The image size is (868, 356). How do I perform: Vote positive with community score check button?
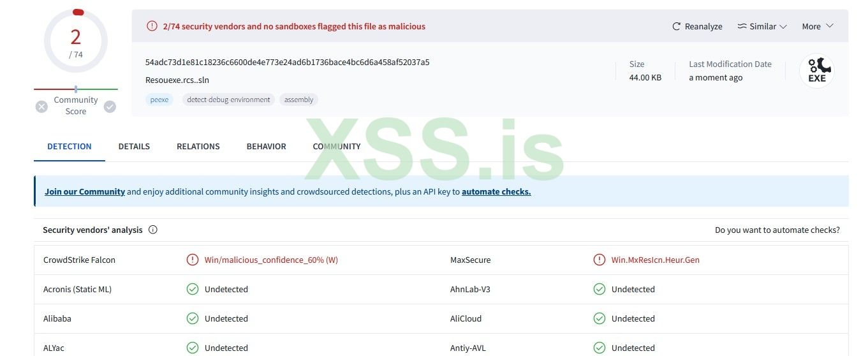tap(110, 107)
